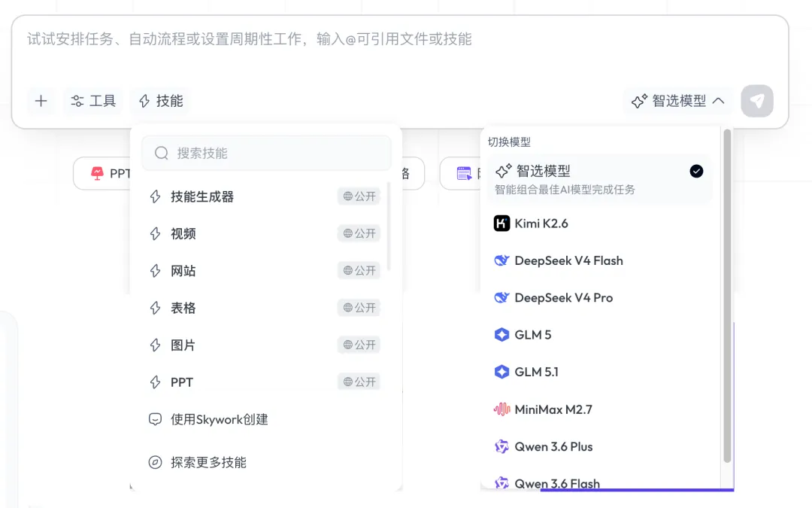
Task: Click the chevron arrow beside 智选模型
Action: coord(718,101)
